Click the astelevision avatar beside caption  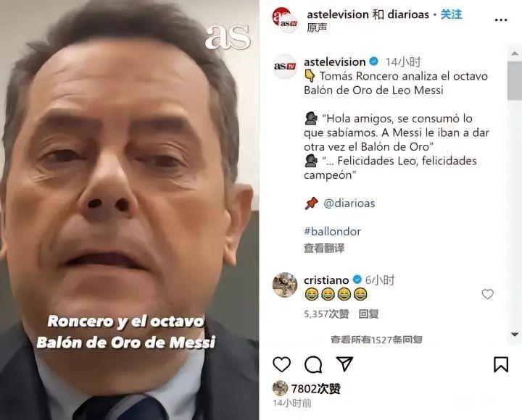tap(285, 66)
